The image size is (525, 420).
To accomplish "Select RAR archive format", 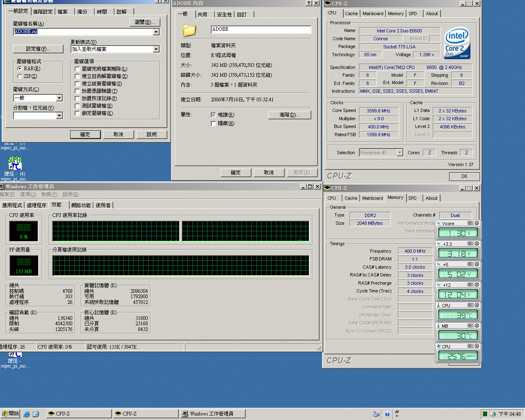I will [20, 68].
